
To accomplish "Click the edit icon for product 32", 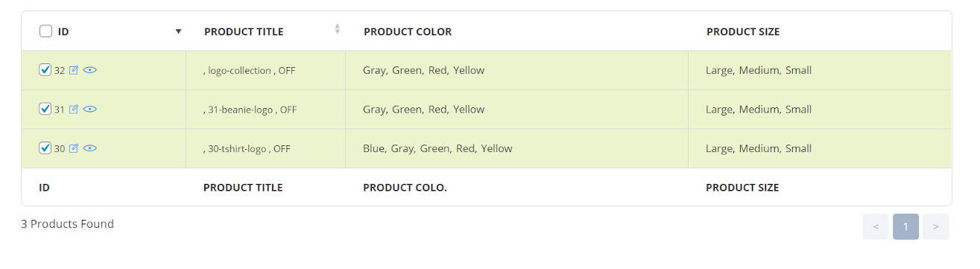I will point(74,70).
